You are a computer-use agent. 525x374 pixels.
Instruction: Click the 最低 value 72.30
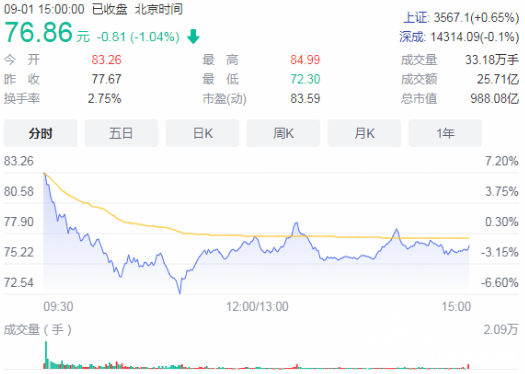pyautogui.click(x=305, y=79)
